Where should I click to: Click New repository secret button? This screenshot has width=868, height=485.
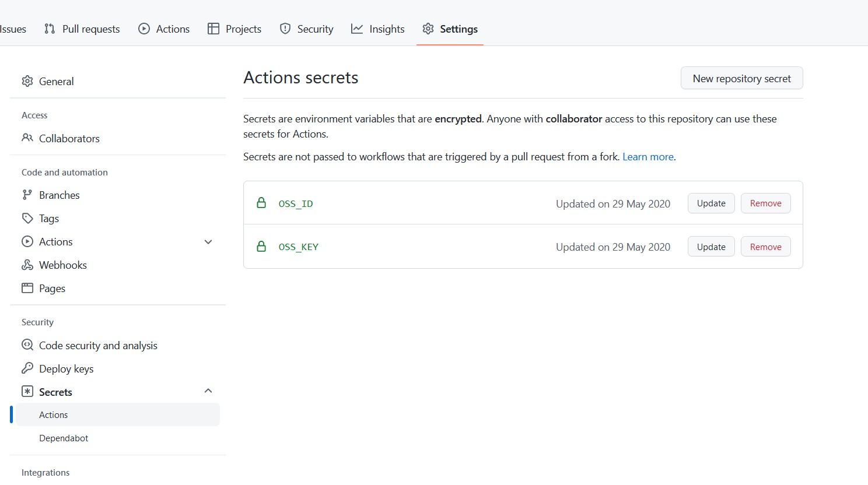(x=741, y=78)
